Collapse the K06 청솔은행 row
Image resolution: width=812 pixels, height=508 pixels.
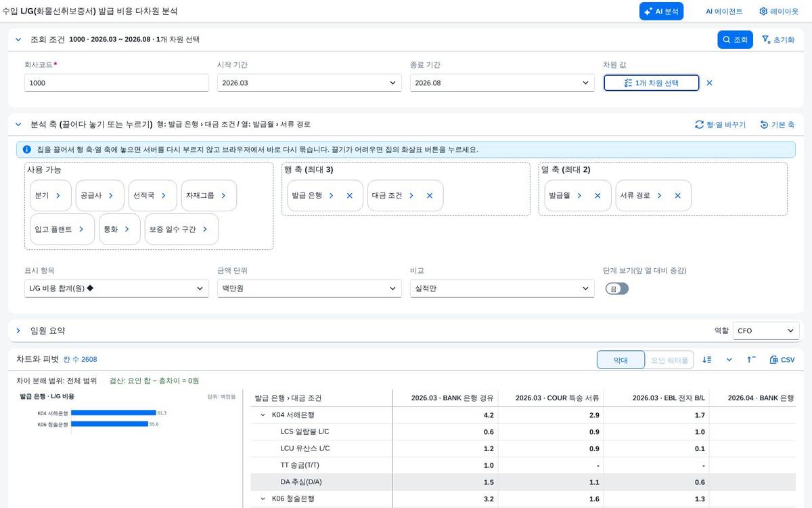pyautogui.click(x=263, y=499)
